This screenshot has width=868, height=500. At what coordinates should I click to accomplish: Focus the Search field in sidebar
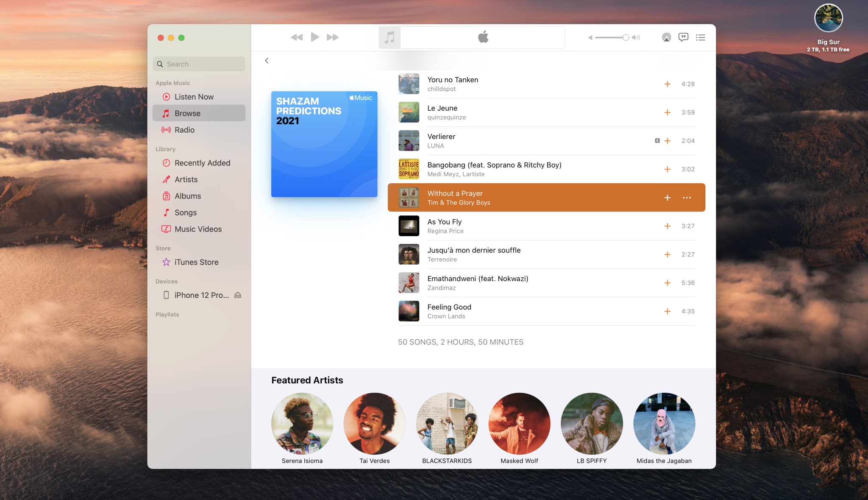click(x=199, y=64)
